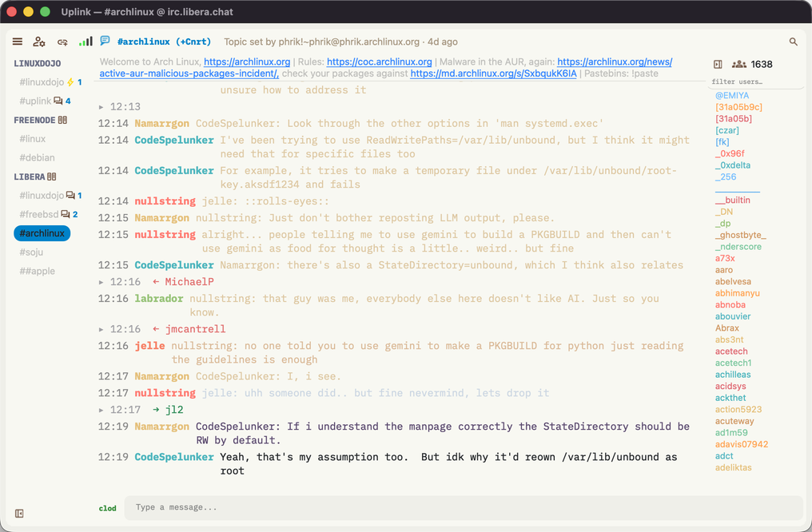Viewport: 812px width, 532px height.
Task: Focus the Type a message input field
Action: pyautogui.click(x=464, y=508)
